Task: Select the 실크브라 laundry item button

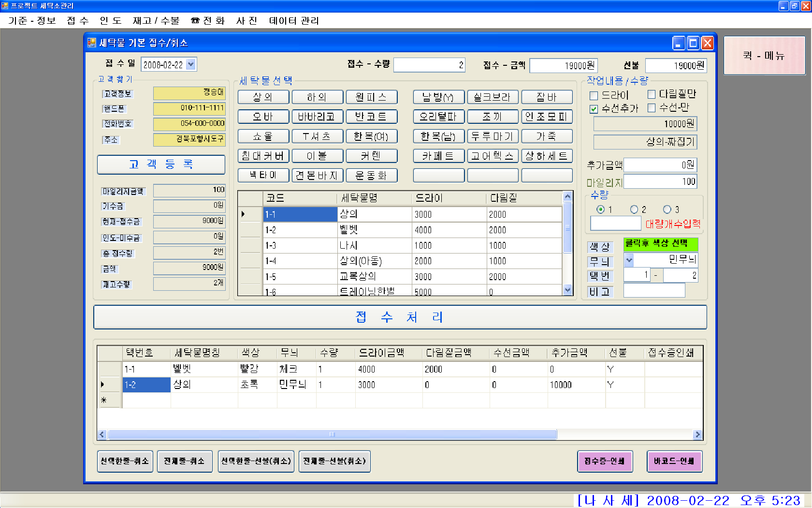Action: [493, 97]
